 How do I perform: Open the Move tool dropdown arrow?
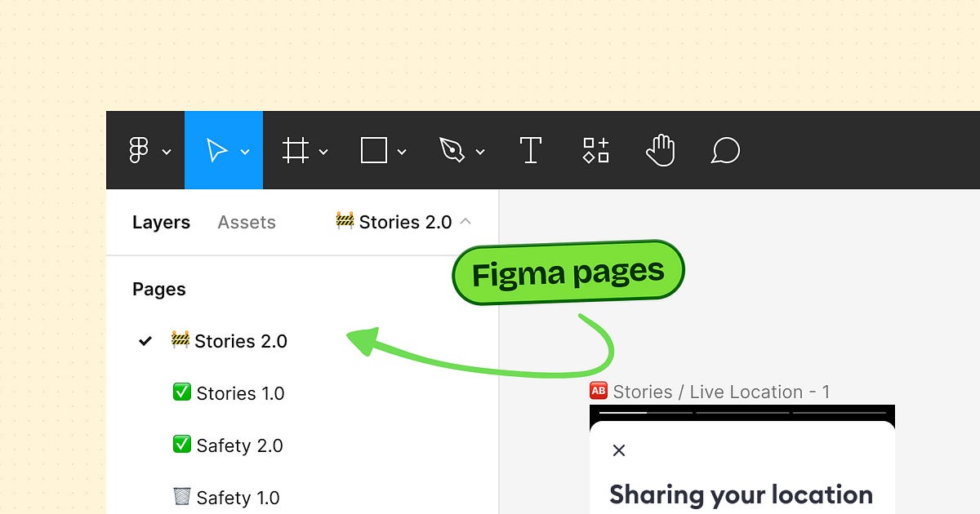tap(243, 153)
